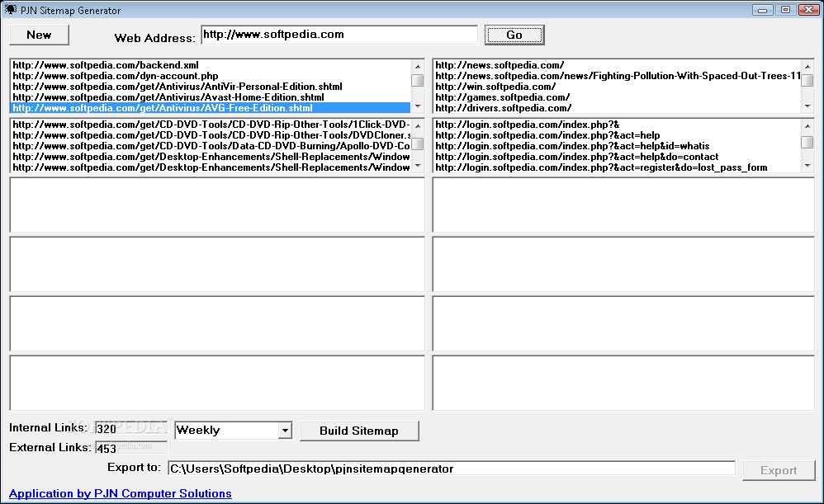
Task: Click the Export button
Action: click(779, 470)
